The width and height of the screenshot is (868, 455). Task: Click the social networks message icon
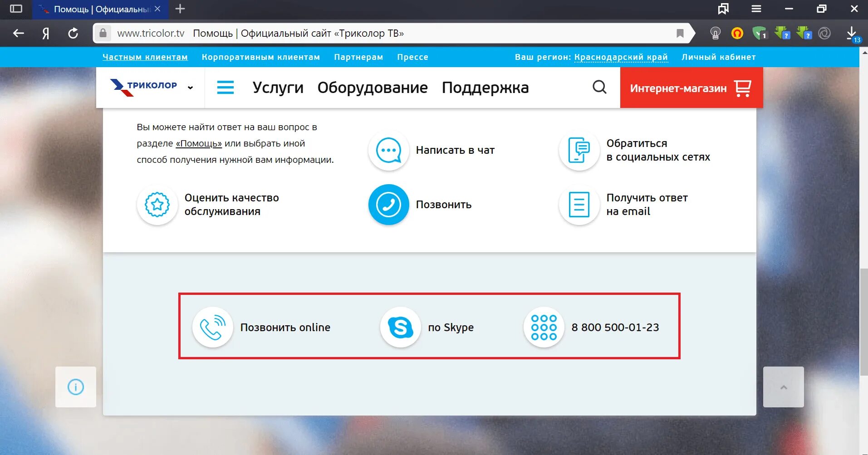point(579,150)
